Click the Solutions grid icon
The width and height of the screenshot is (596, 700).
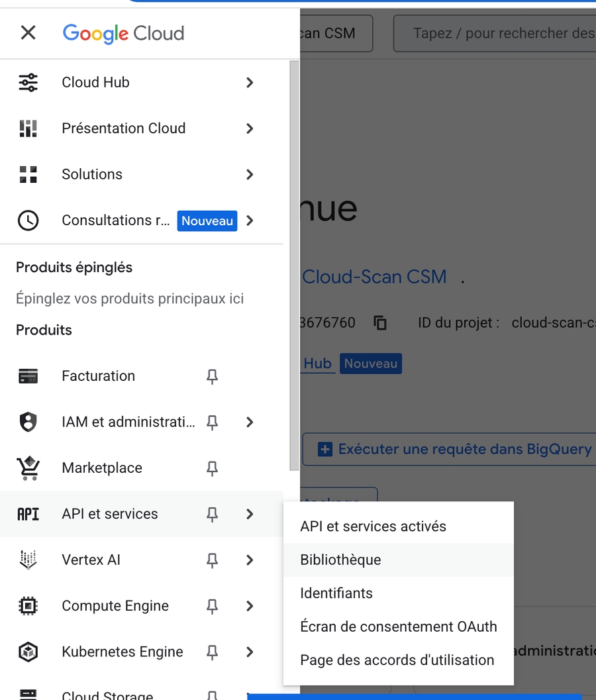[x=28, y=175]
